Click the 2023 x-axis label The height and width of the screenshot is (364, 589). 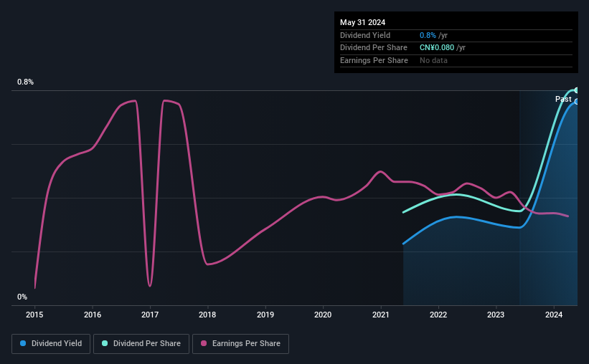(496, 315)
